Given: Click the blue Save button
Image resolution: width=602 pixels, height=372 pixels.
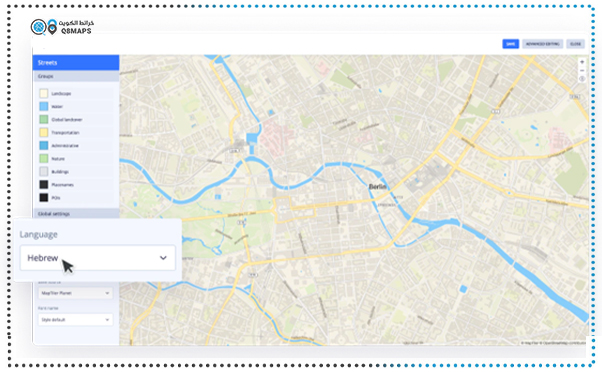Looking at the screenshot, I should click(x=511, y=44).
